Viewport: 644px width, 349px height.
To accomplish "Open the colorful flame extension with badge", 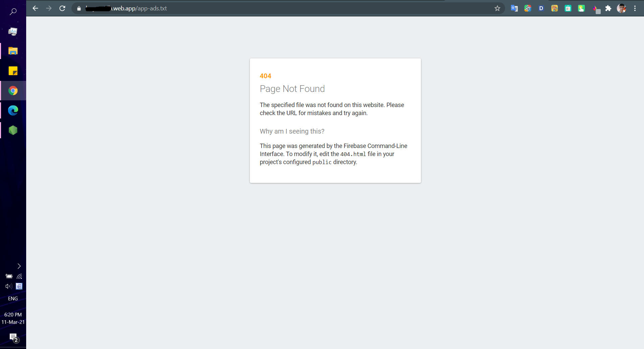I will [x=596, y=9].
